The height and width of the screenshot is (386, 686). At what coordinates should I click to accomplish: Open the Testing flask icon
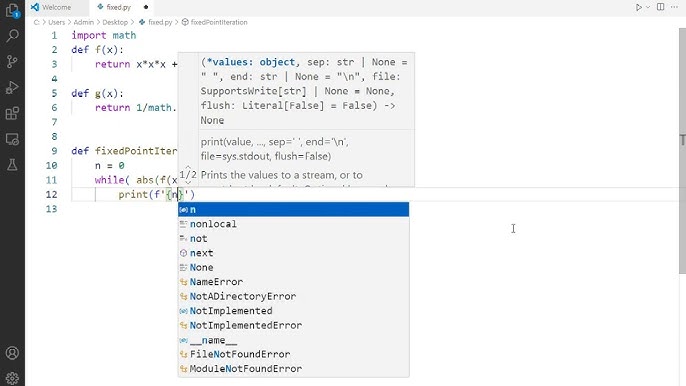click(12, 165)
